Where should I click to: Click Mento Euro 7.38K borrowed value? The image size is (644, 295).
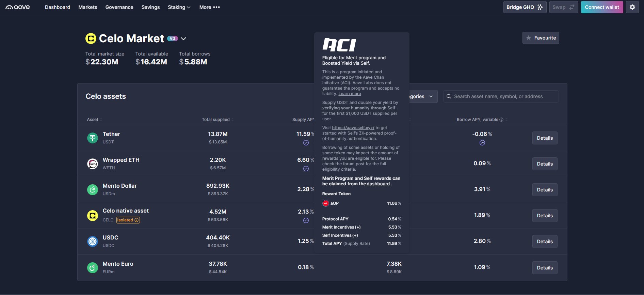[394, 264]
